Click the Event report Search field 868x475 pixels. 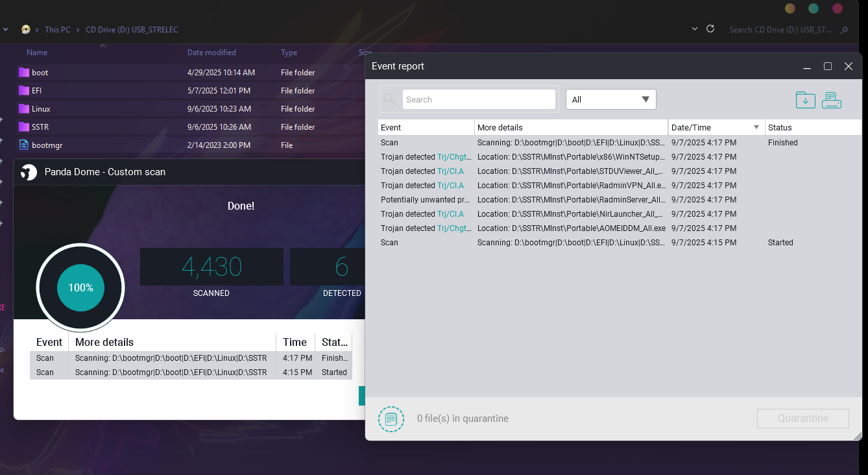pos(479,99)
